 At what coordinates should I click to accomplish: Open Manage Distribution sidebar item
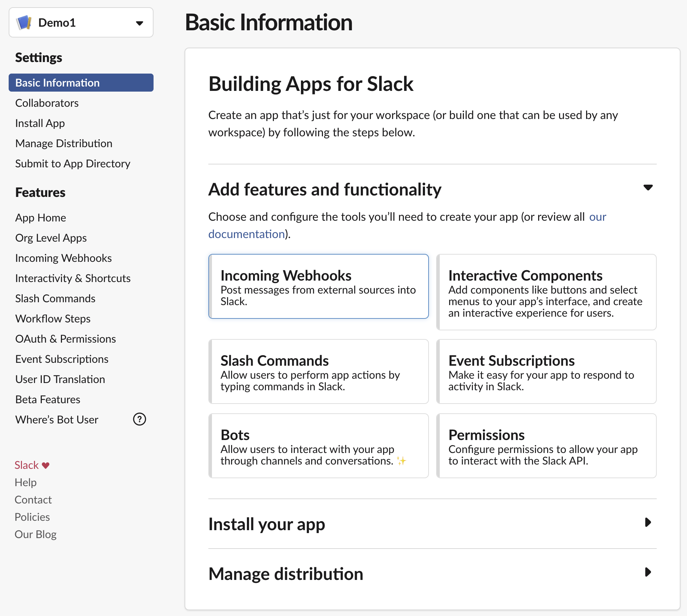(x=64, y=144)
